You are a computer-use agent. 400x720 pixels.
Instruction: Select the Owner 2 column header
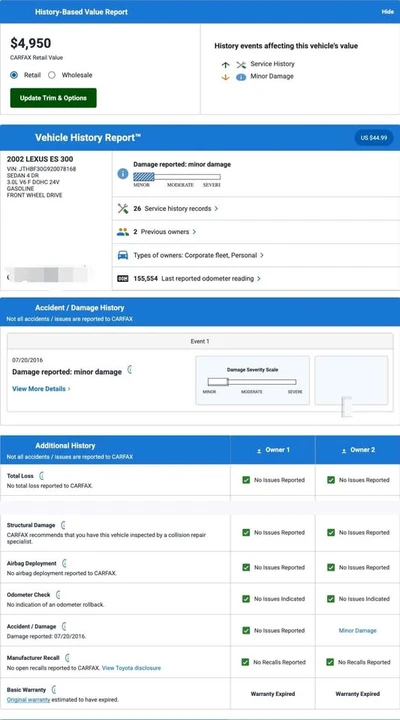[358, 450]
